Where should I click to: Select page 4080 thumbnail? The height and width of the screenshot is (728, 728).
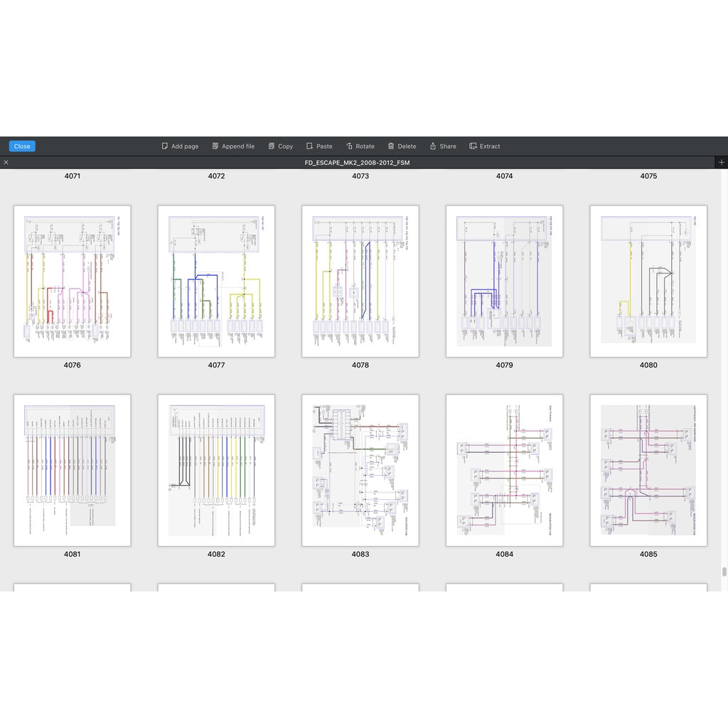tap(648, 282)
